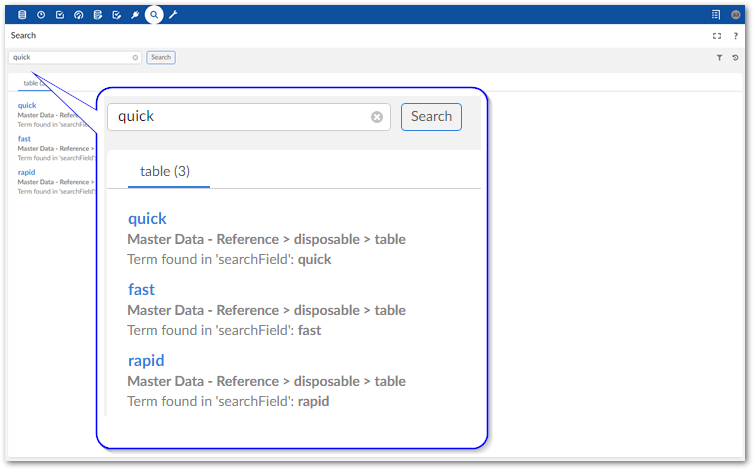Screen dimensions: 754x470
Task: Open the wrench administration icon
Action: pos(173,15)
